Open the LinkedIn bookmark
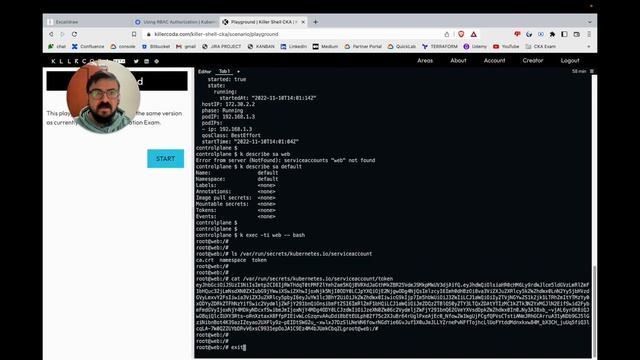Screen dimensions: 640x360 point(293,47)
